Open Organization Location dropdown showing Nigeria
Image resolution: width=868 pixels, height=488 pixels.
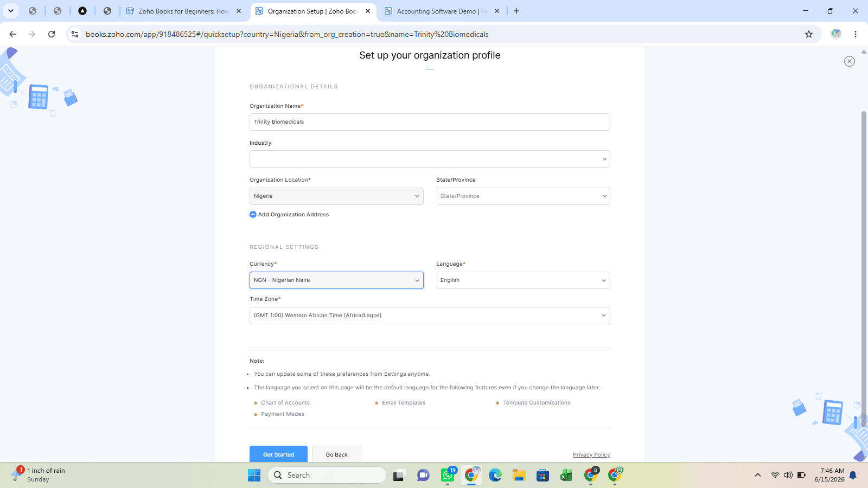336,196
